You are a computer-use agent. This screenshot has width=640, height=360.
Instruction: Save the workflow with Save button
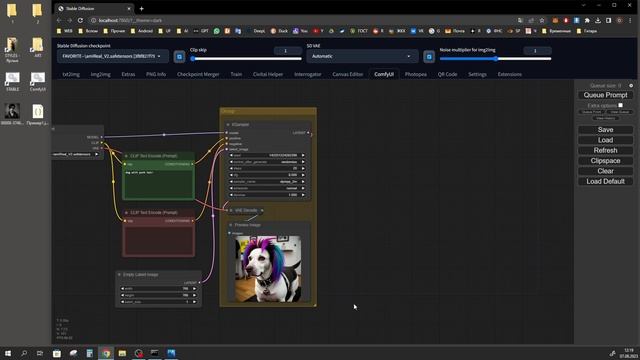click(605, 130)
